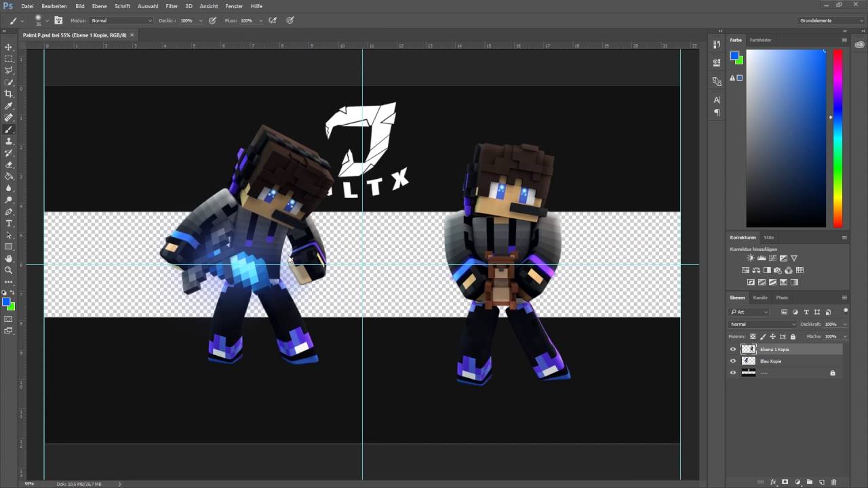Toggle lock transparent pixels
The image size is (868, 488).
click(753, 336)
